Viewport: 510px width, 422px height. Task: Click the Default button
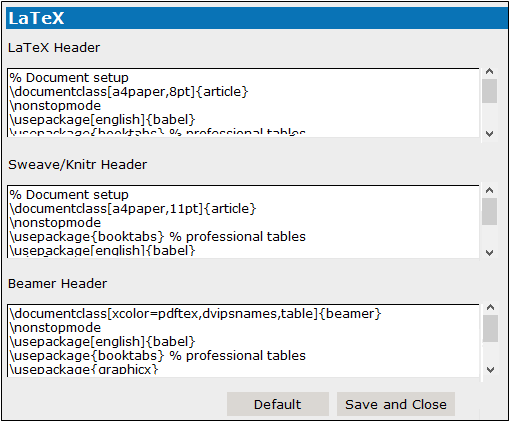pyautogui.click(x=278, y=404)
